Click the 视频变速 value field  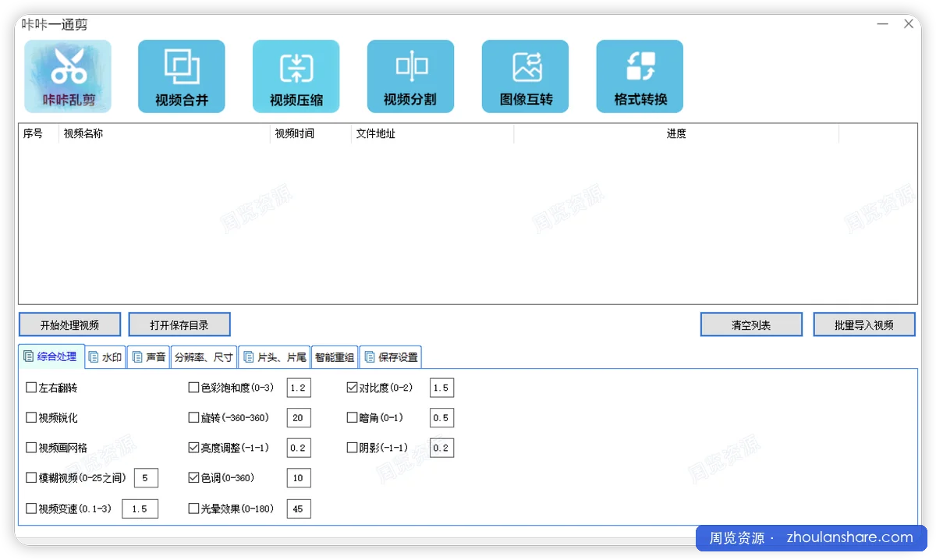pos(140,509)
